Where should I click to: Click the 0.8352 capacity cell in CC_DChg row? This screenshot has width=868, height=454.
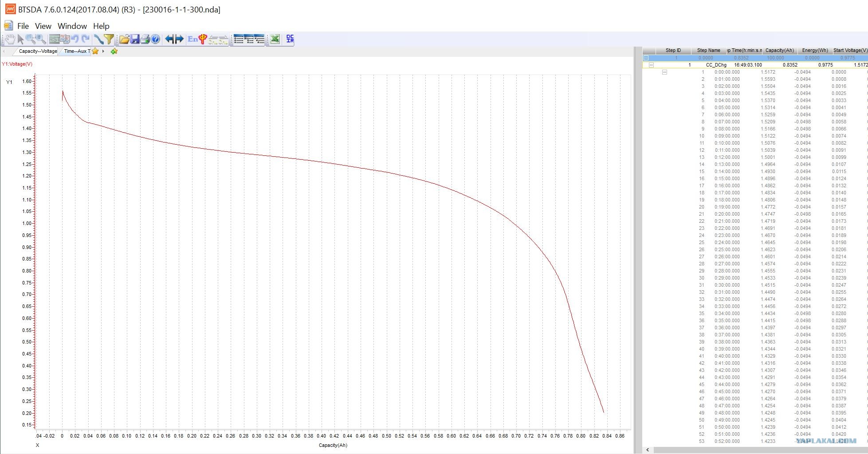790,65
